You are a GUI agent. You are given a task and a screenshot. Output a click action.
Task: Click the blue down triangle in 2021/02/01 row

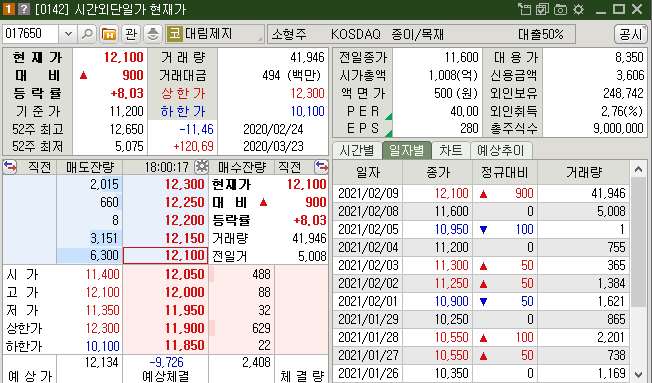[x=483, y=301]
